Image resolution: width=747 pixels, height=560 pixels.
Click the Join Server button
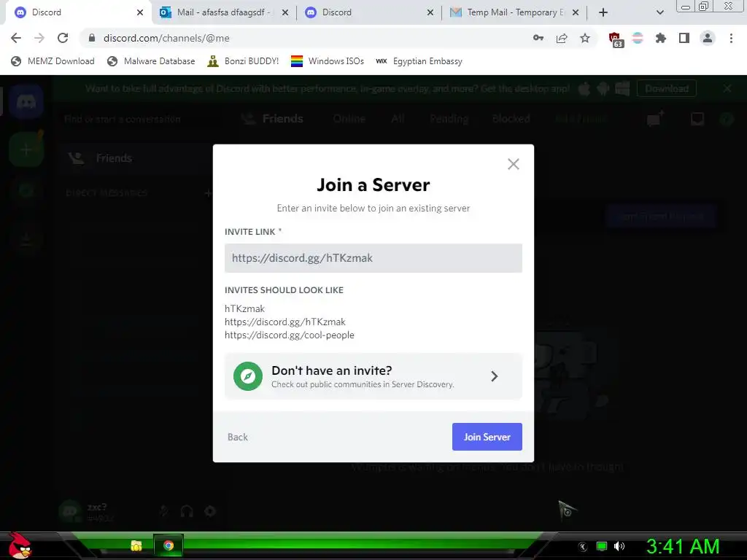pos(487,437)
